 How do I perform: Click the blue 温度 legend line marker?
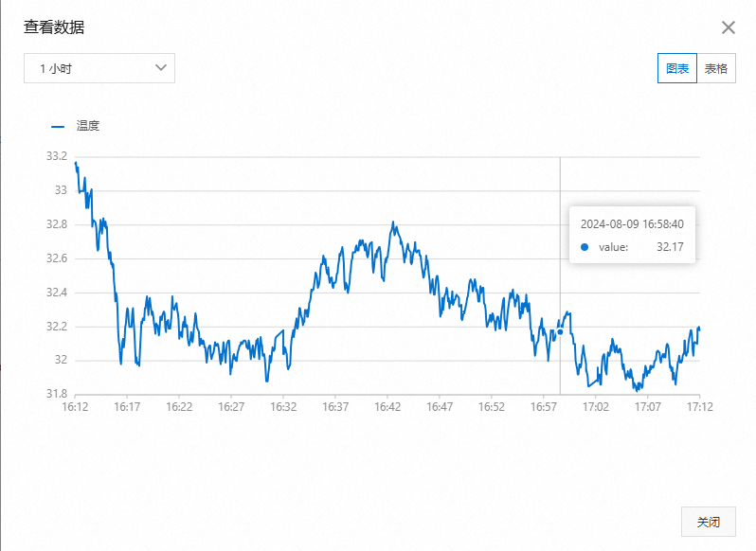(58, 127)
